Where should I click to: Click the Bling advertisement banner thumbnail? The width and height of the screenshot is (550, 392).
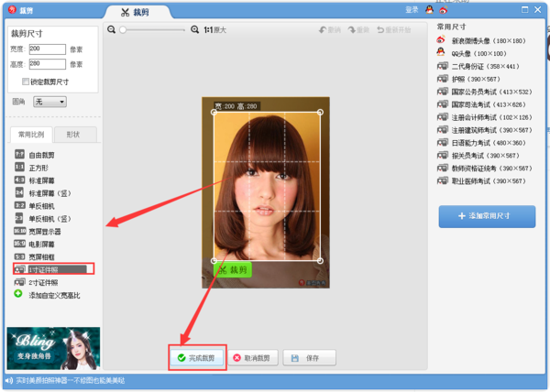click(x=53, y=348)
